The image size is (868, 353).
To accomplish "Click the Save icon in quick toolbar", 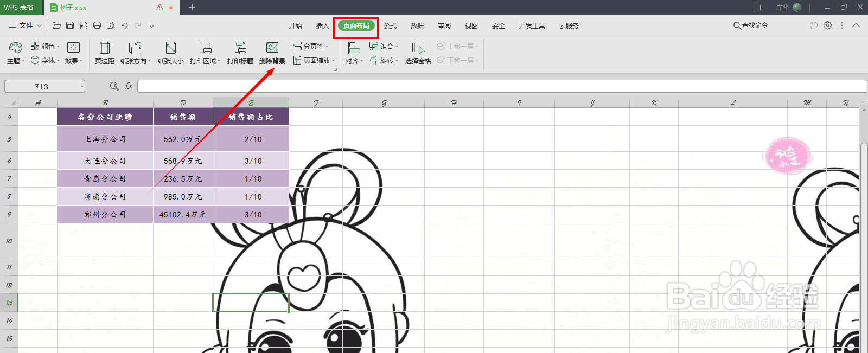I will tap(70, 25).
